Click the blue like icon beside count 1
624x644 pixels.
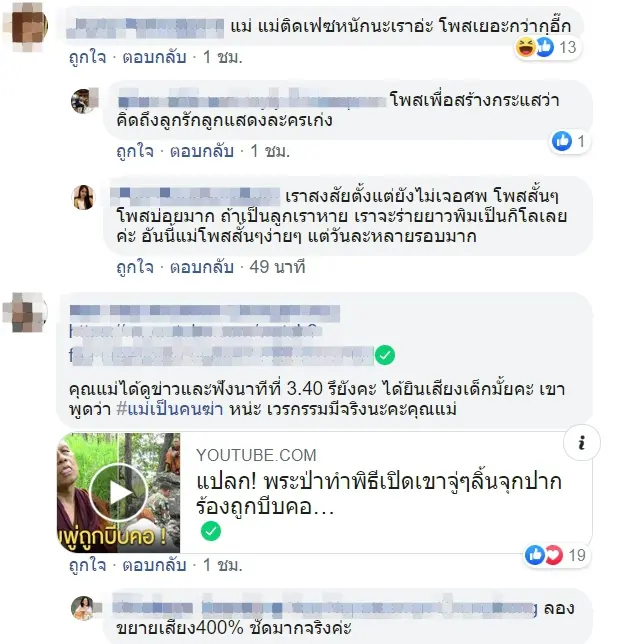click(562, 141)
